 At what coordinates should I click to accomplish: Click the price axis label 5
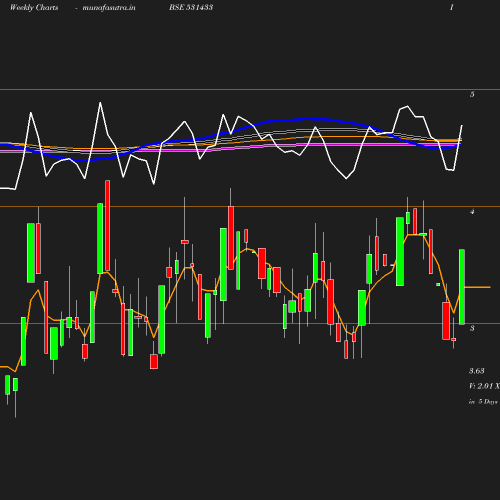pos(472,94)
